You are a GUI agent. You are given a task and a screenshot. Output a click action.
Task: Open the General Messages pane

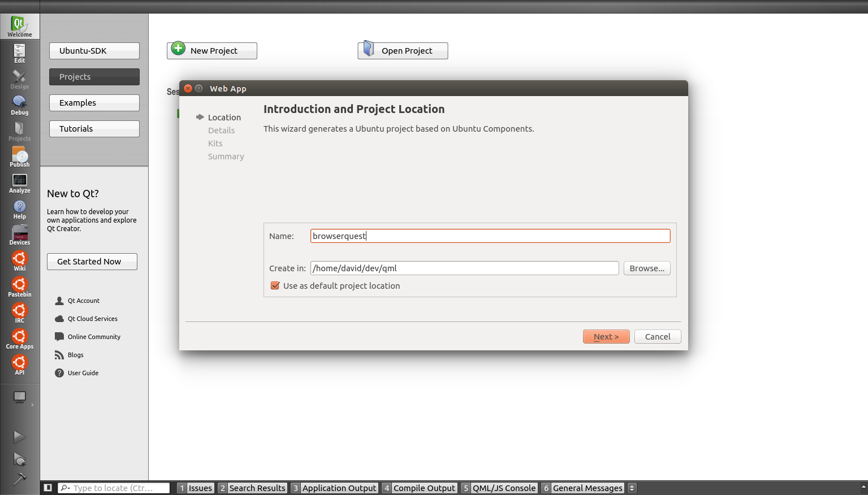pos(582,488)
